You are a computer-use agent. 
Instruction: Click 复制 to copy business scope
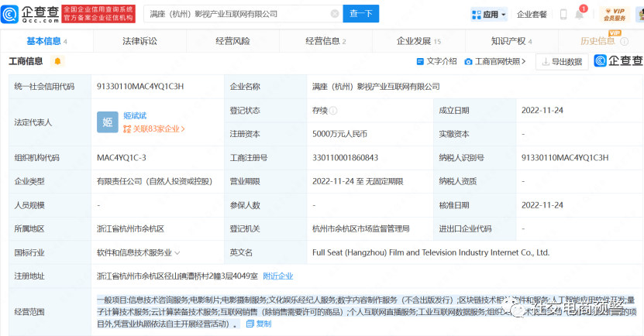(x=259, y=324)
